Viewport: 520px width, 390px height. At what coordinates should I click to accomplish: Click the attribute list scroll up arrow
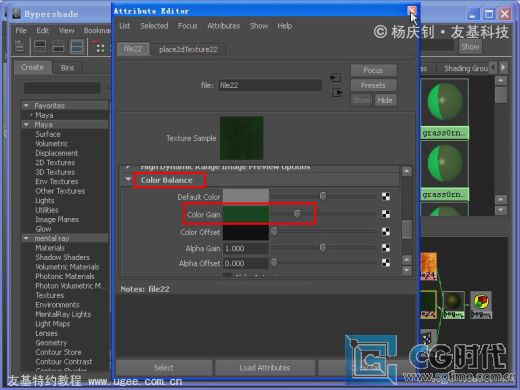(x=406, y=171)
